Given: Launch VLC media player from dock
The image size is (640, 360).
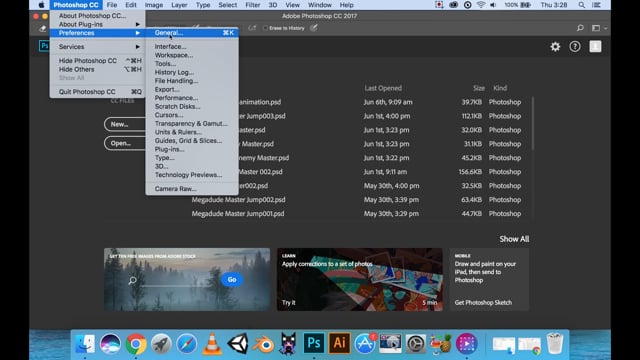Looking at the screenshot, I should [212, 344].
